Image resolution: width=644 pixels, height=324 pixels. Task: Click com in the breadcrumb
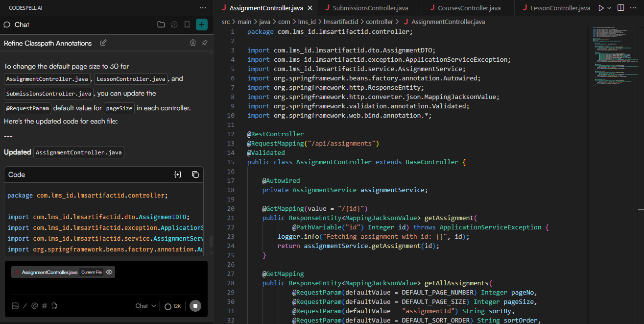(284, 22)
